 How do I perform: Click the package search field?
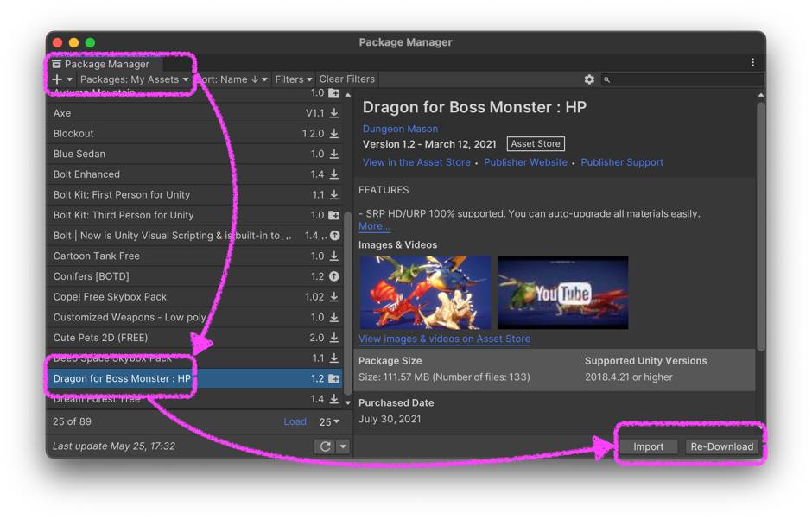pyautogui.click(x=682, y=79)
